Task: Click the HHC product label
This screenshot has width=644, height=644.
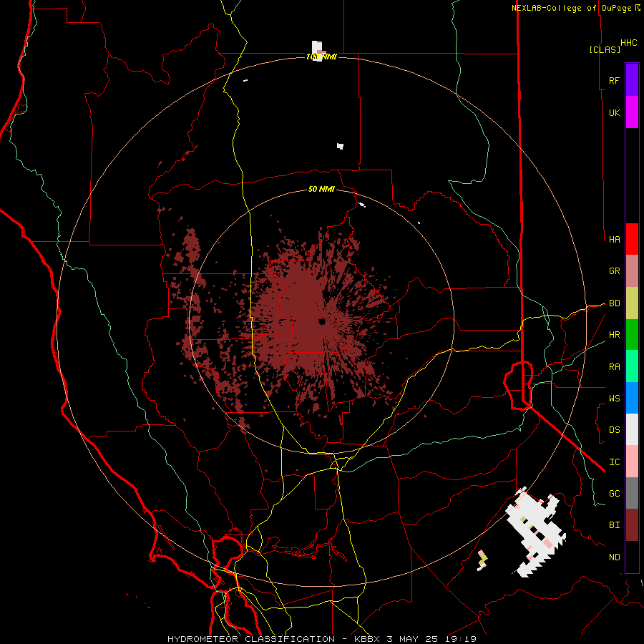Action: click(x=629, y=43)
